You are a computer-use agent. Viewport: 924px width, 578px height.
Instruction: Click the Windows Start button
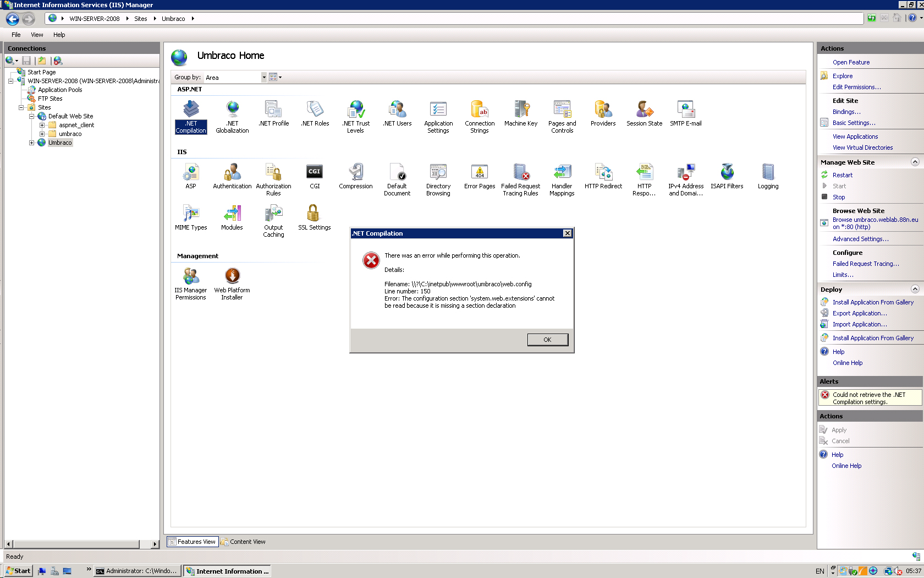click(x=18, y=571)
